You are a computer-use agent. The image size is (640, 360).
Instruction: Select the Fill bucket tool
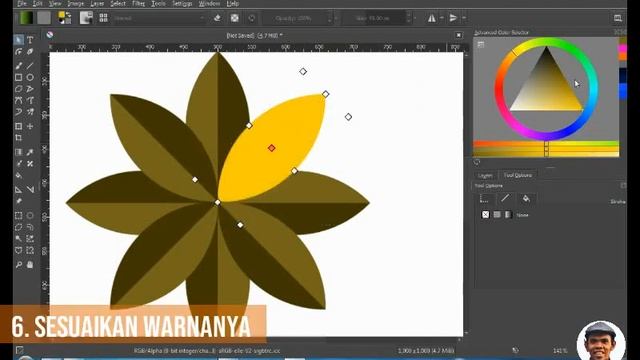coord(19,175)
